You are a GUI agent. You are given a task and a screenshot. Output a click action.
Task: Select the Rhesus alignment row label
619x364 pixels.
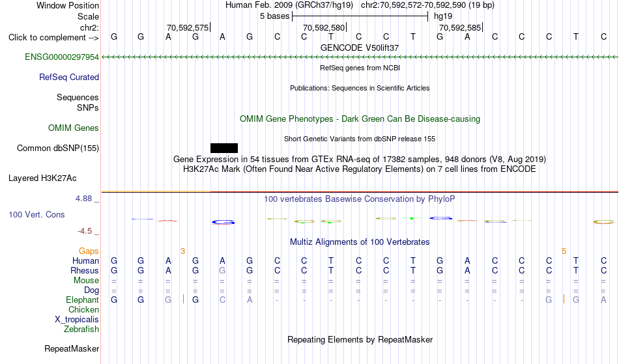84,270
